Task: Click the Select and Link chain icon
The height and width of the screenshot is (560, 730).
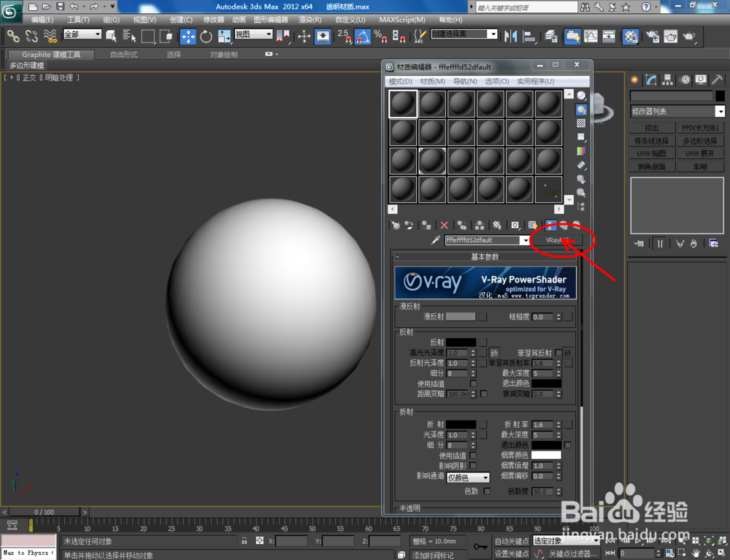Action: pyautogui.click(x=13, y=36)
